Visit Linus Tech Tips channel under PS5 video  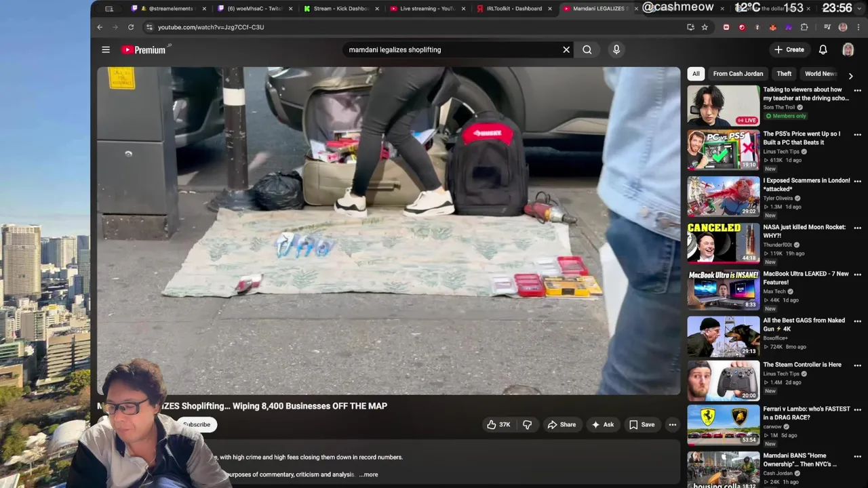pos(781,151)
